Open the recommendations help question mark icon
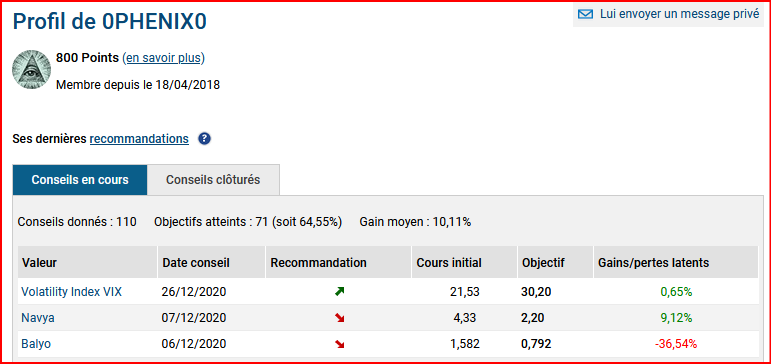Image resolution: width=771 pixels, height=364 pixels. (x=205, y=139)
